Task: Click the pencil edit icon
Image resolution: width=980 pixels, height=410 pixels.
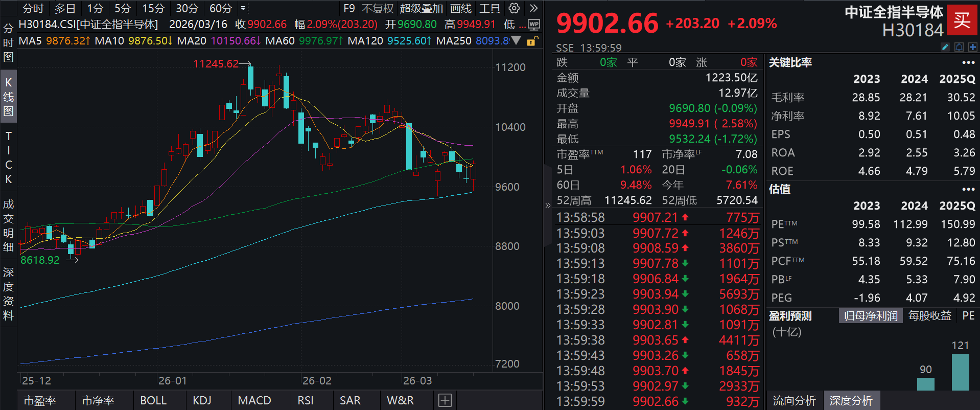Action: pyautogui.click(x=945, y=47)
